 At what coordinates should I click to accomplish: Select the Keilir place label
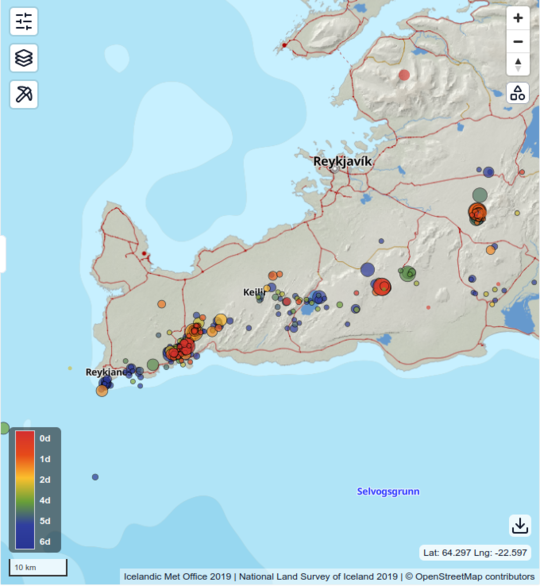(x=254, y=292)
